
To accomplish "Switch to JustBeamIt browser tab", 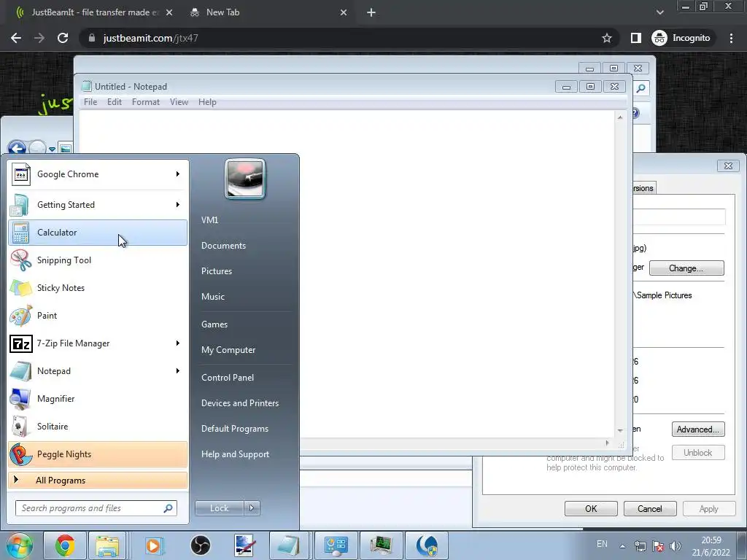I will 93,12.
